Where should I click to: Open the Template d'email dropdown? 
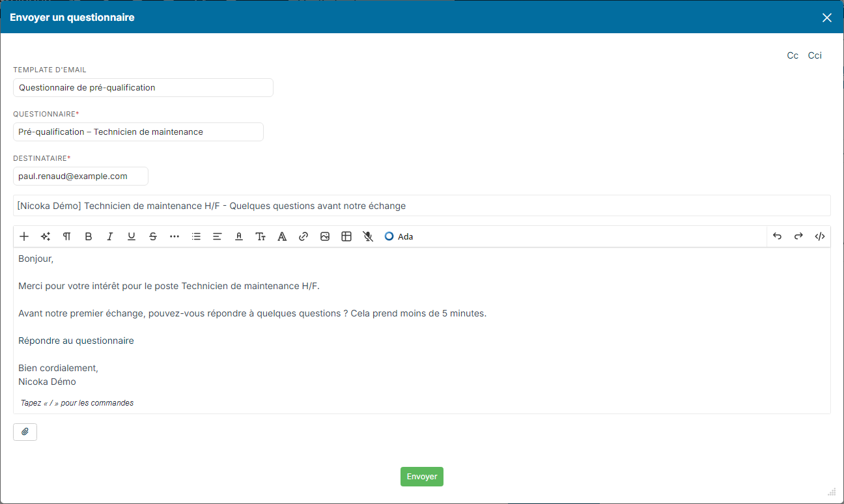click(143, 88)
